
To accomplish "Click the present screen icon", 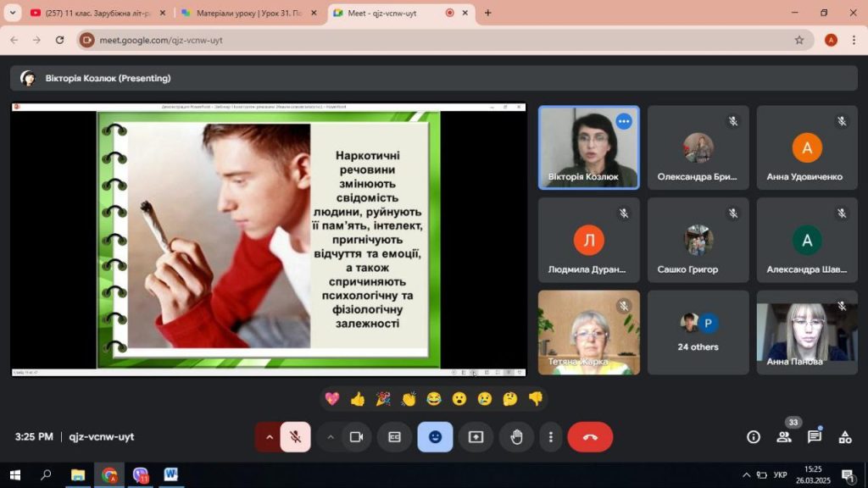I will click(476, 437).
